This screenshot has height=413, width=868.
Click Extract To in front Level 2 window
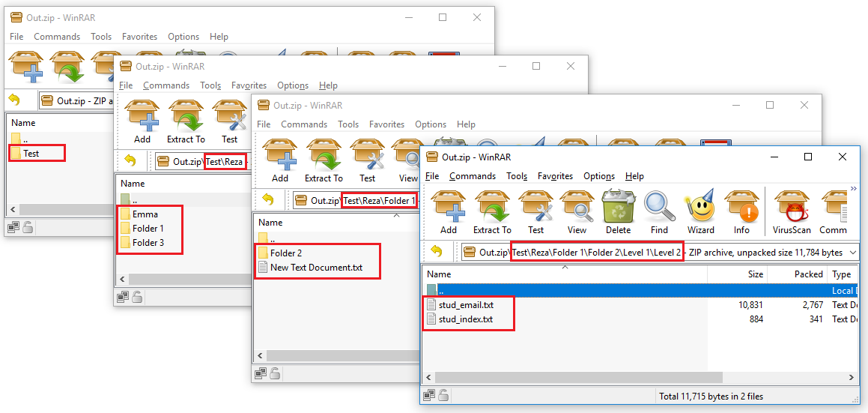pyautogui.click(x=491, y=212)
